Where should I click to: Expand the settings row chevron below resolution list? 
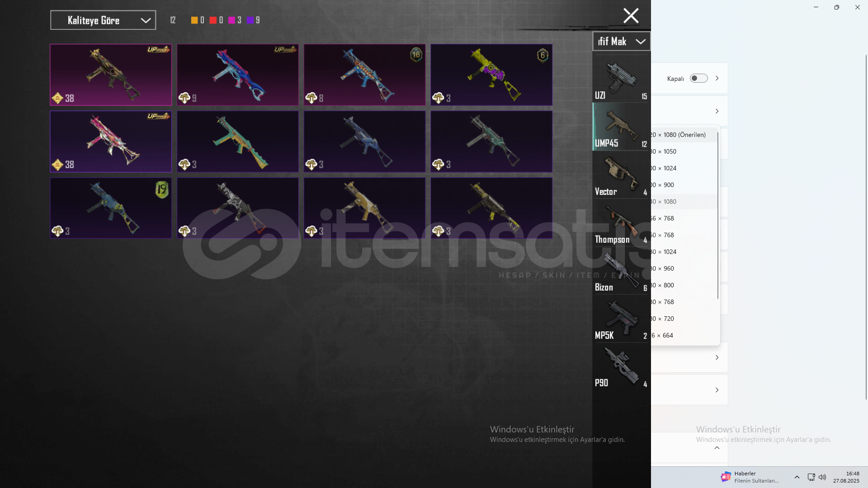[x=717, y=357]
